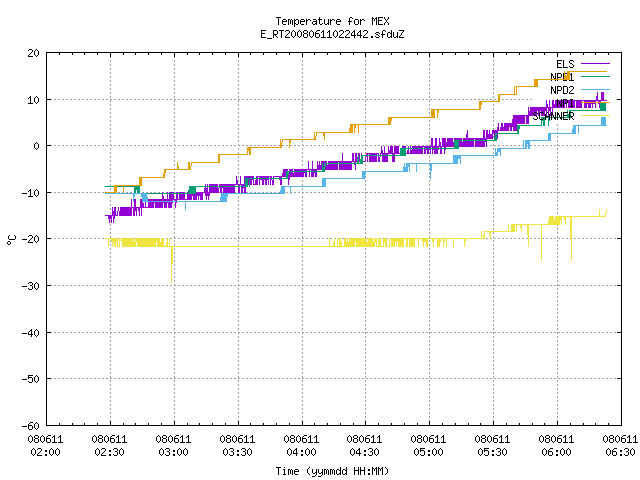This screenshot has height=480, width=640.
Task: Click the "NPD1" legend label
Action: click(562, 77)
